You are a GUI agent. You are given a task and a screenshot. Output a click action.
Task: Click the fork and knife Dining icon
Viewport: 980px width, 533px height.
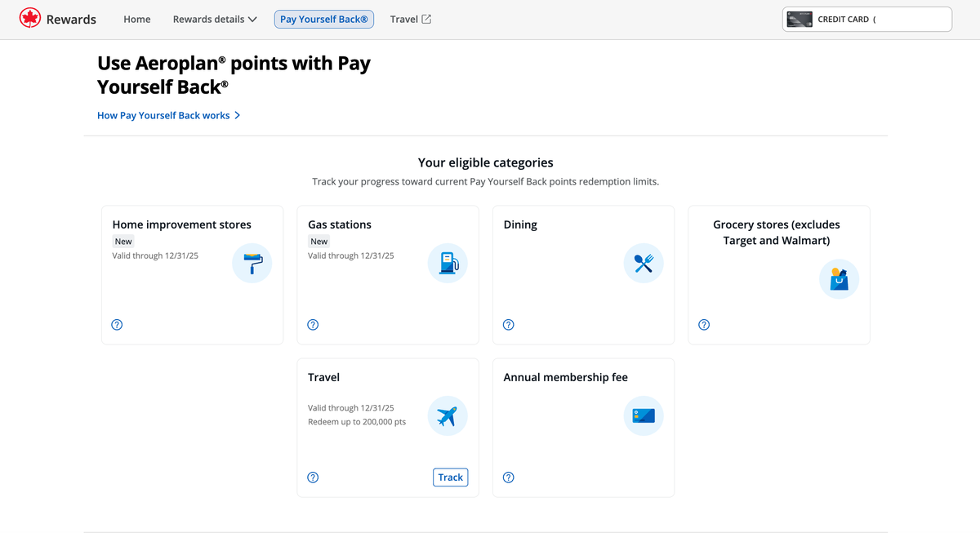point(644,264)
